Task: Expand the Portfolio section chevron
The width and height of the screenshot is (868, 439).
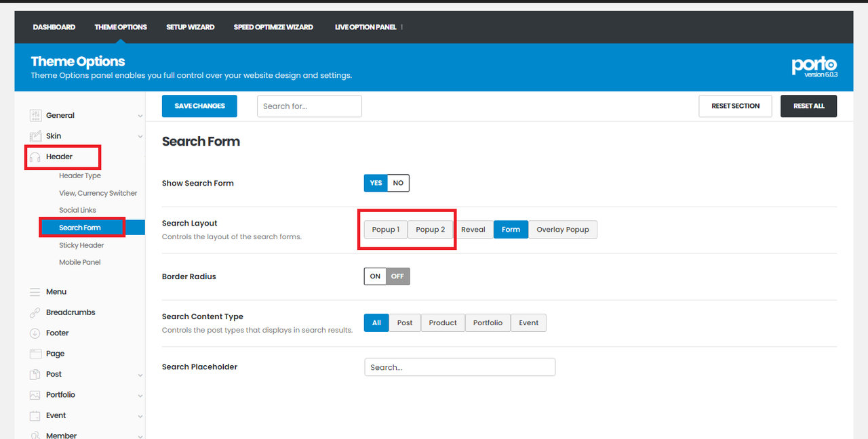Action: pyautogui.click(x=140, y=396)
